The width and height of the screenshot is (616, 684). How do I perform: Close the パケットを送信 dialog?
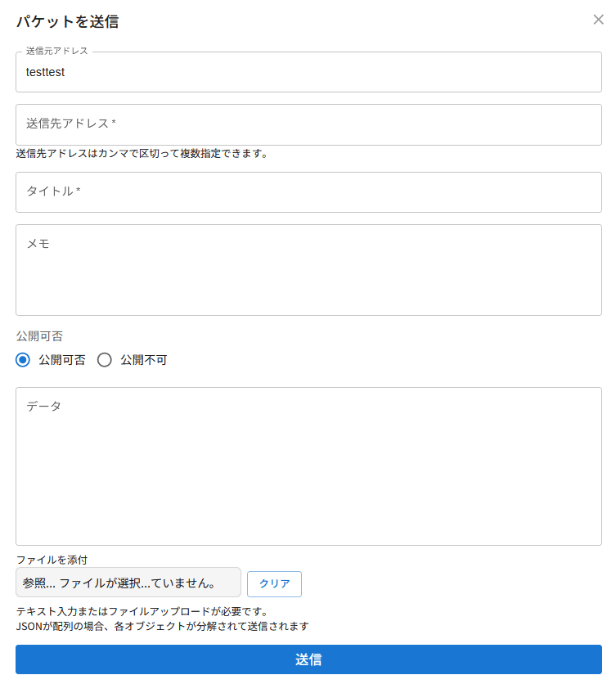(598, 20)
